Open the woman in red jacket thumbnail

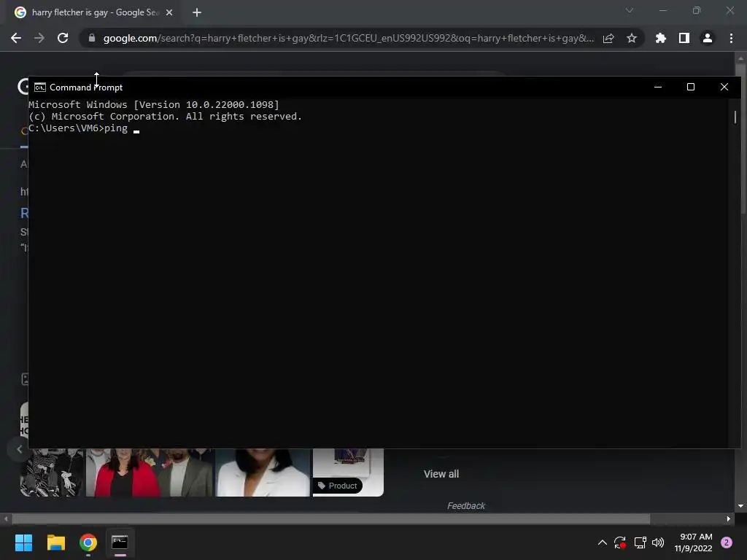[x=149, y=472]
